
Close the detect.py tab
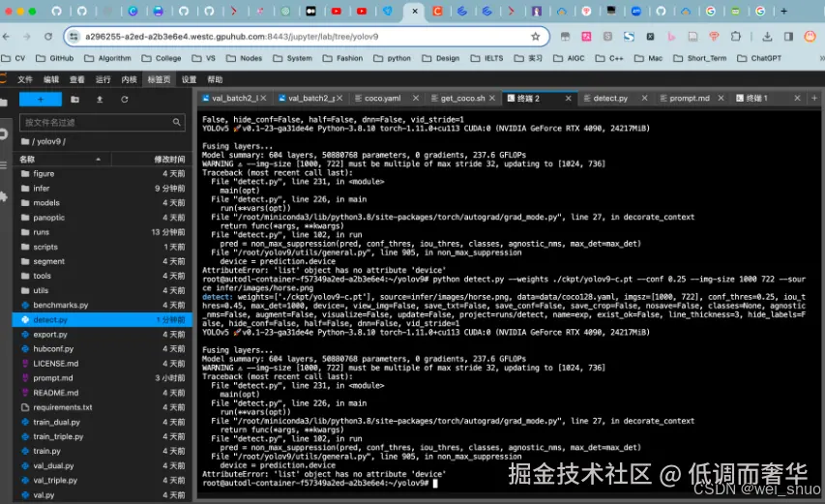644,99
